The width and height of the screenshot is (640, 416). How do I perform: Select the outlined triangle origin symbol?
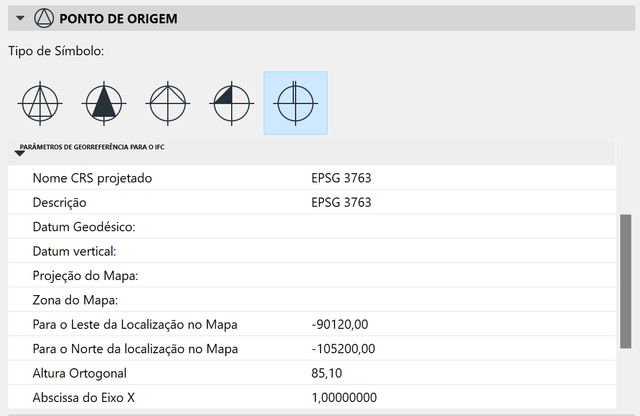tap(40, 103)
